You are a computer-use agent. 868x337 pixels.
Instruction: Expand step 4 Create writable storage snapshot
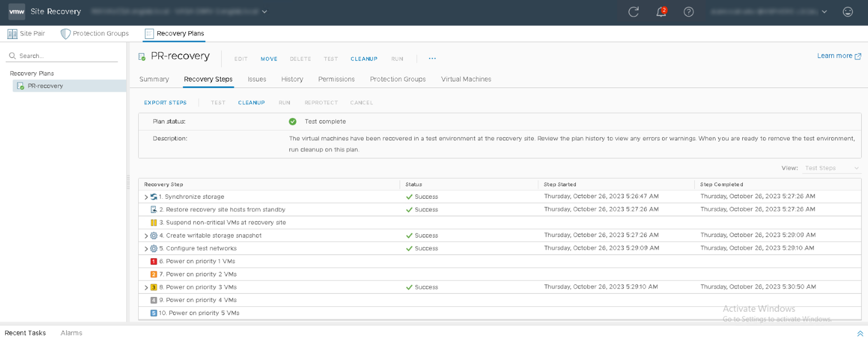(x=146, y=236)
